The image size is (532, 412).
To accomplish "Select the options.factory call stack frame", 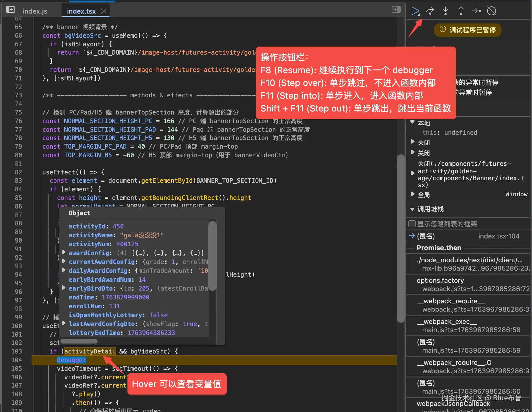I will point(440,281).
